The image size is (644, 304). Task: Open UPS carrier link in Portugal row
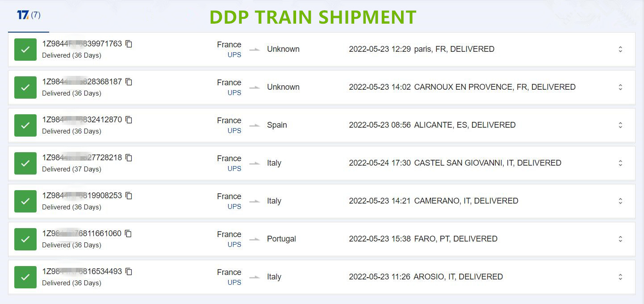pyautogui.click(x=234, y=245)
